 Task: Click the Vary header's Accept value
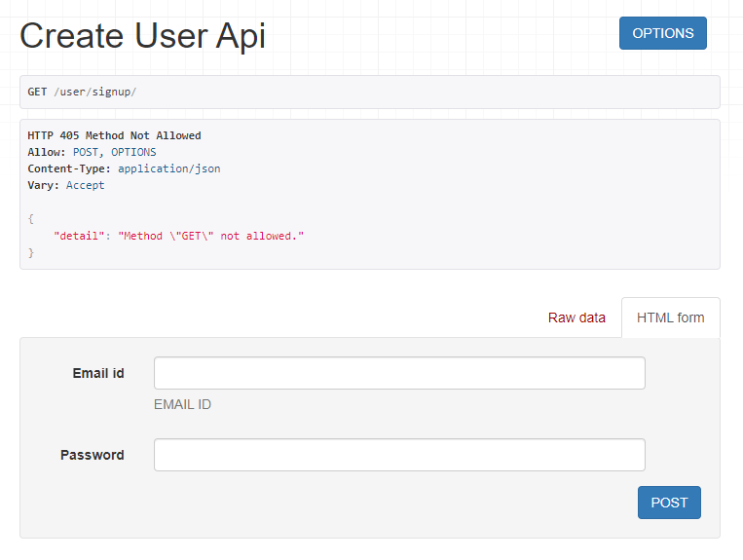point(86,185)
